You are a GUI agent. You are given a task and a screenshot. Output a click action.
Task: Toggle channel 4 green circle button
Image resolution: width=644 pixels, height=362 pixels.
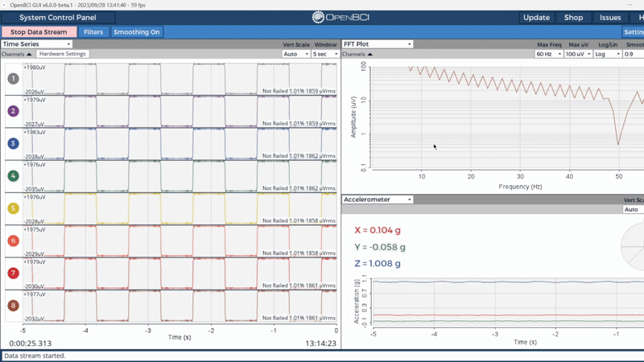(x=13, y=175)
